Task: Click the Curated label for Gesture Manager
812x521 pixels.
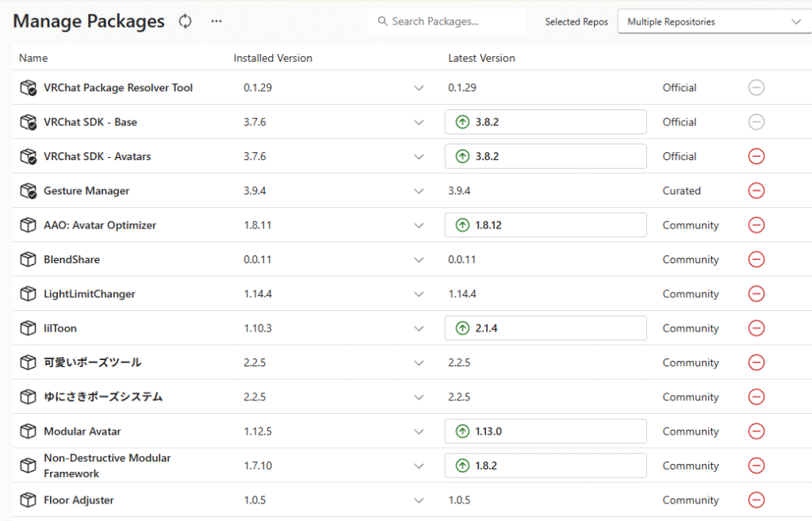Action: coord(681,190)
